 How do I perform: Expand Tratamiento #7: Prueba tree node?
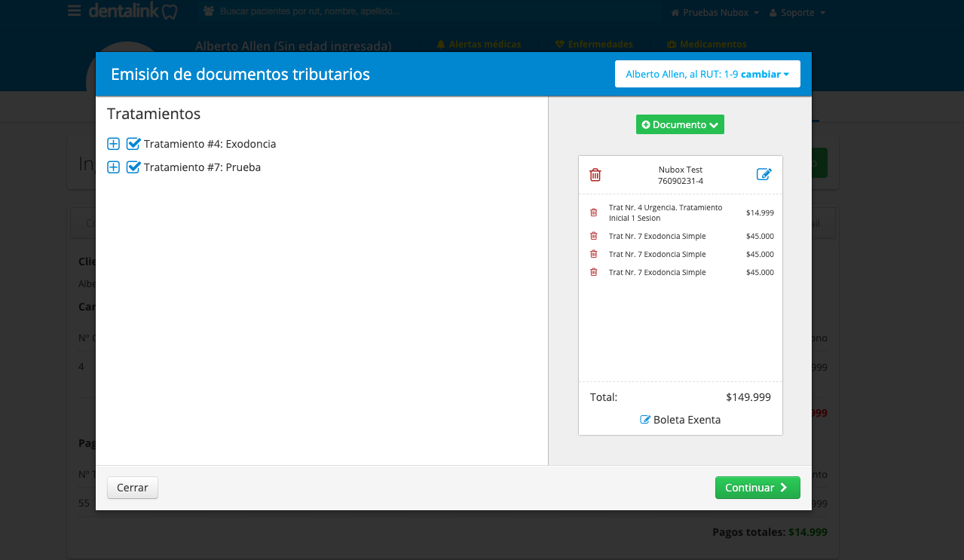[114, 167]
